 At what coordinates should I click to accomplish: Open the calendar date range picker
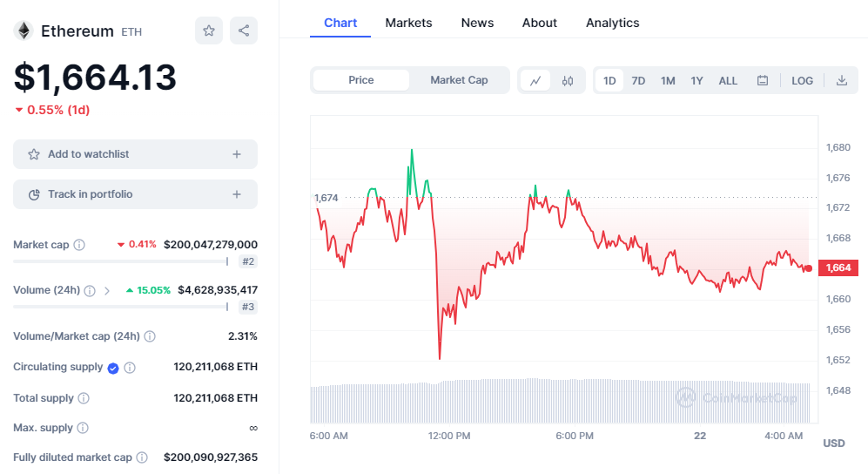[763, 81]
